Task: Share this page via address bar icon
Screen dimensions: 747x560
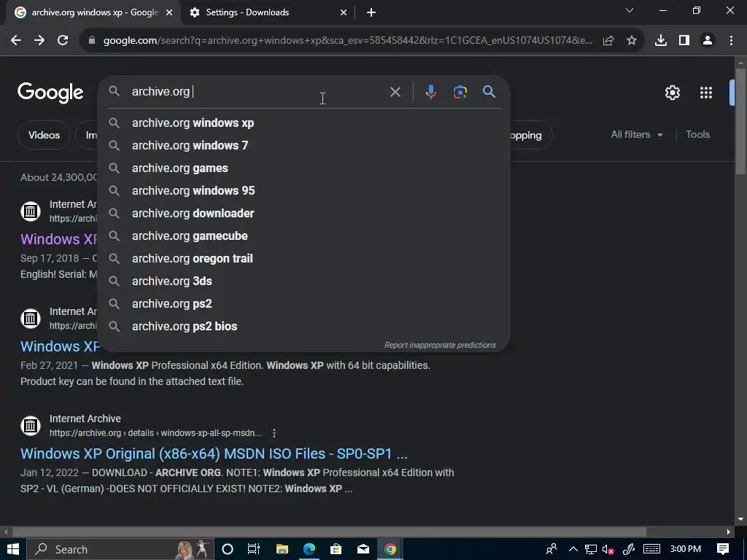Action: [x=608, y=41]
